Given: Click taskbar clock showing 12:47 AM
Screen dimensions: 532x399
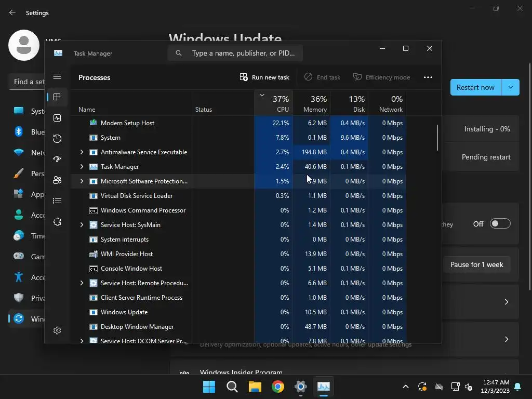Looking at the screenshot, I should coord(495,387).
